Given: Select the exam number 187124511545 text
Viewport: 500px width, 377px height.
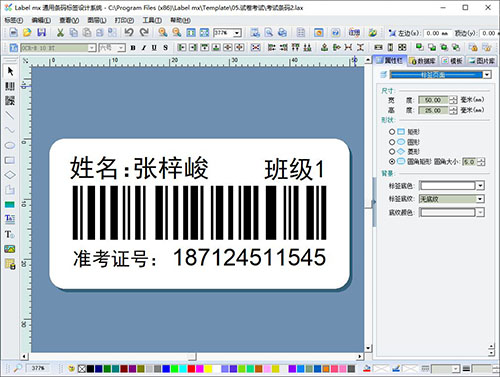Looking at the screenshot, I should (249, 258).
